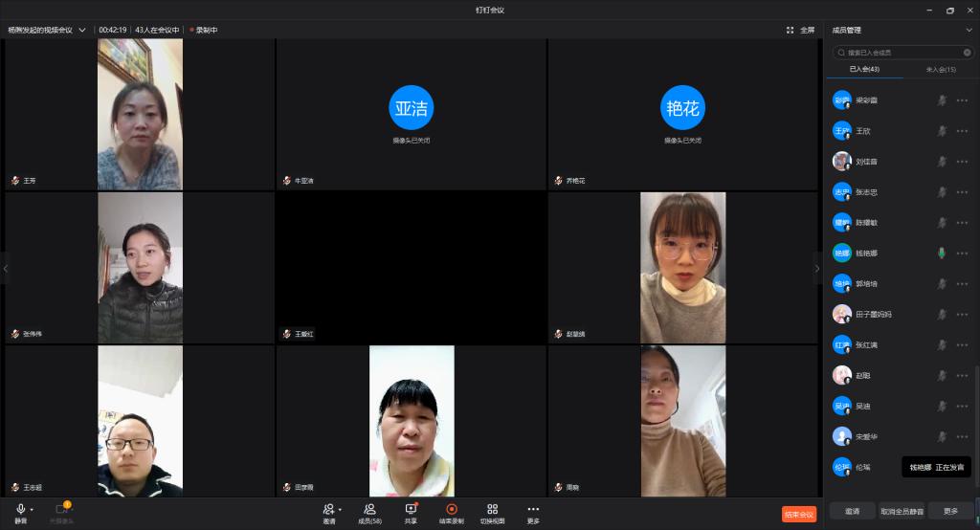Viewport: 980px width, 530px height.
Task: Open the arrow beside the 静音 microphone
Action: 32,510
